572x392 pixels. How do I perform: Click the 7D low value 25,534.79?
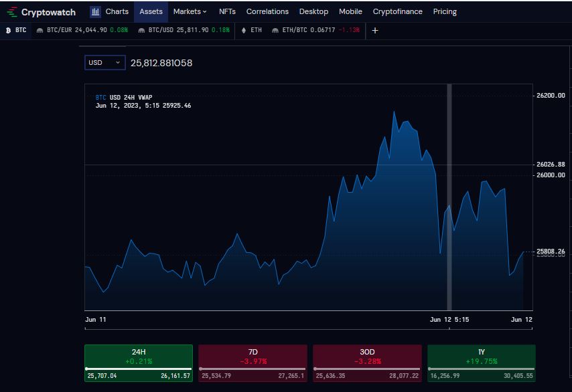(x=216, y=375)
